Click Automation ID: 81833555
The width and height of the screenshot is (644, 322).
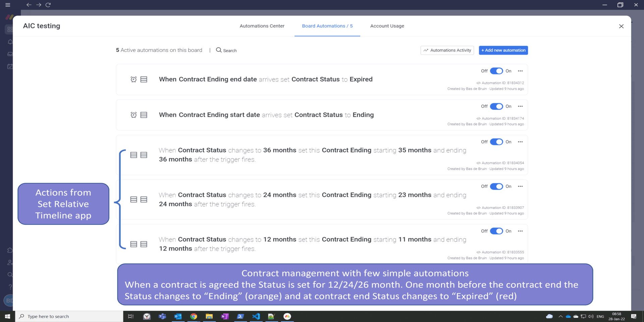point(502,252)
